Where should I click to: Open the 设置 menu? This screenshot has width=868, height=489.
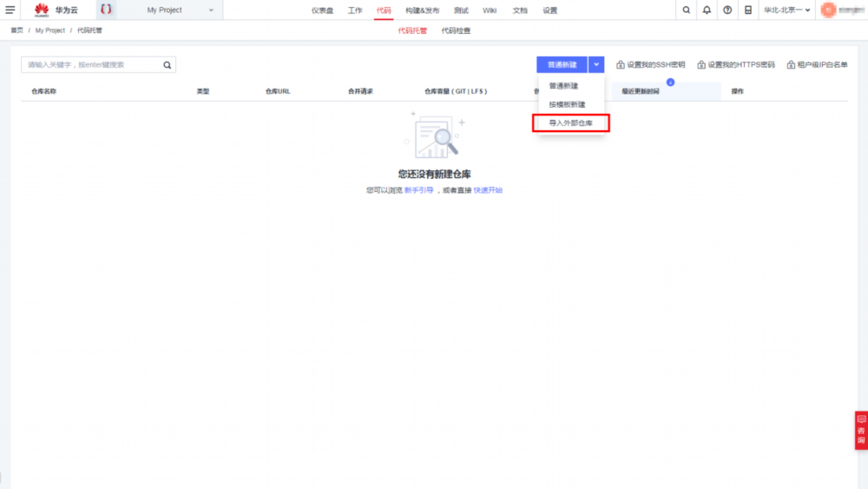click(549, 10)
